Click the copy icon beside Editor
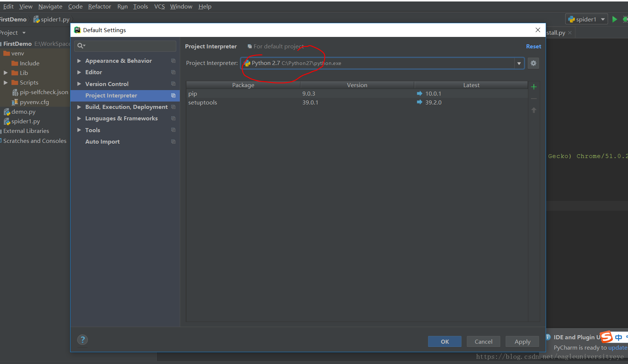The height and width of the screenshot is (364, 628). click(173, 72)
